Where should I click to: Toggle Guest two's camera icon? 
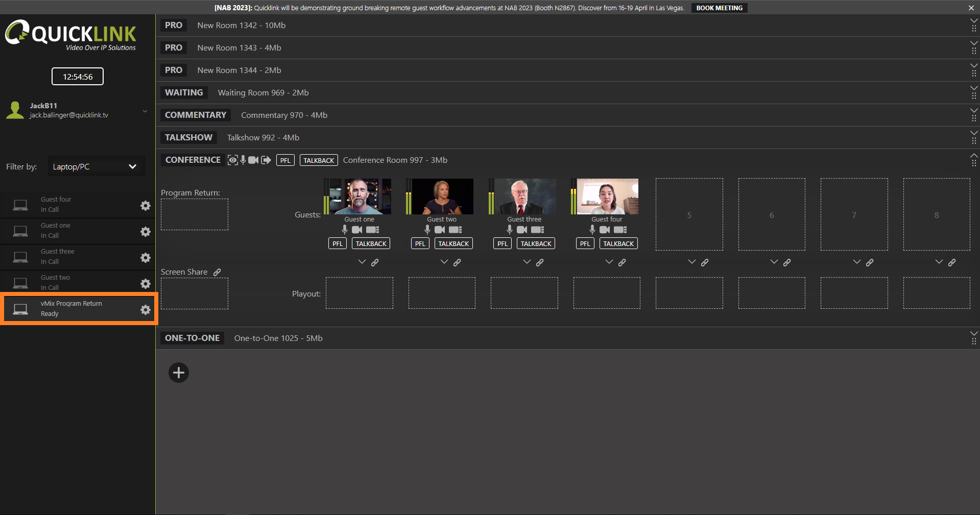(x=440, y=230)
